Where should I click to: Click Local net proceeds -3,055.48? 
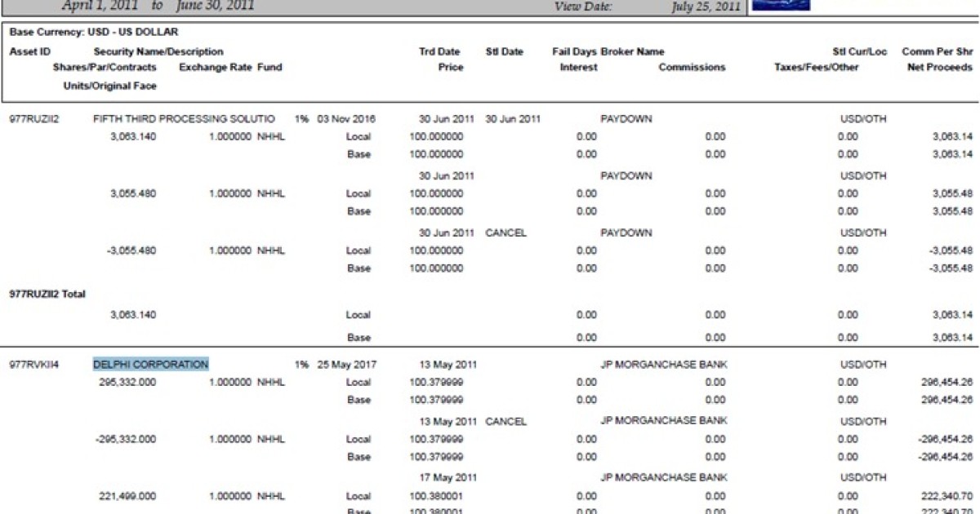coord(951,250)
